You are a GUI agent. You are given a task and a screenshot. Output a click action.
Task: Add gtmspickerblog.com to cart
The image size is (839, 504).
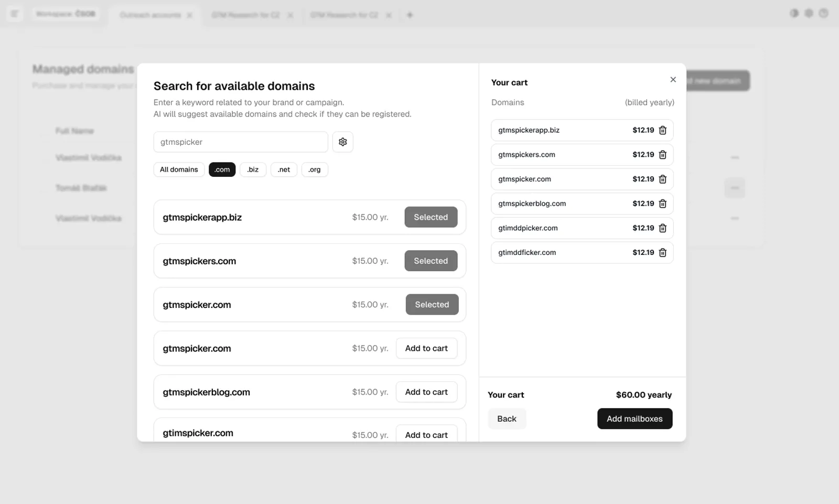426,392
